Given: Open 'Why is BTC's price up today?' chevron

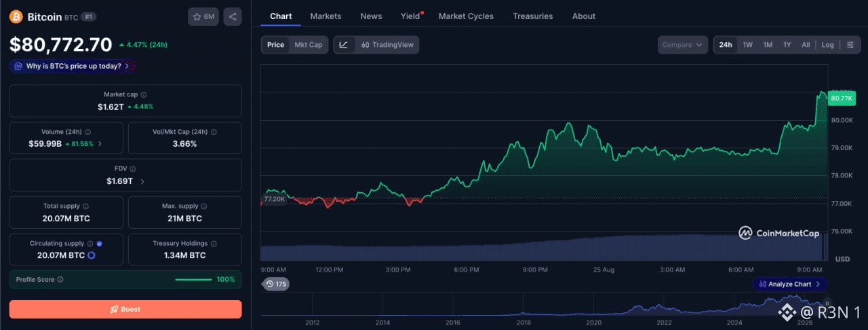Looking at the screenshot, I should pos(127,67).
